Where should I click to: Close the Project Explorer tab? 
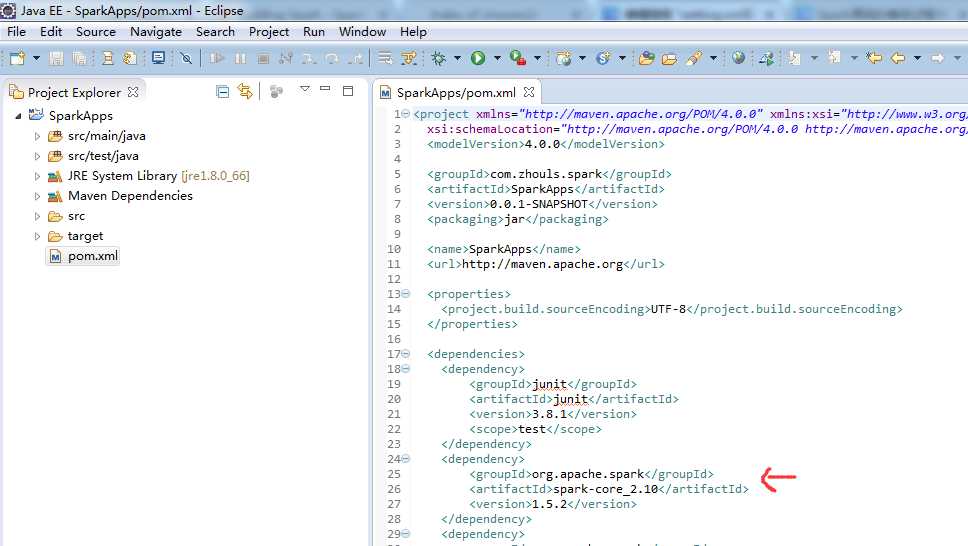[x=133, y=92]
